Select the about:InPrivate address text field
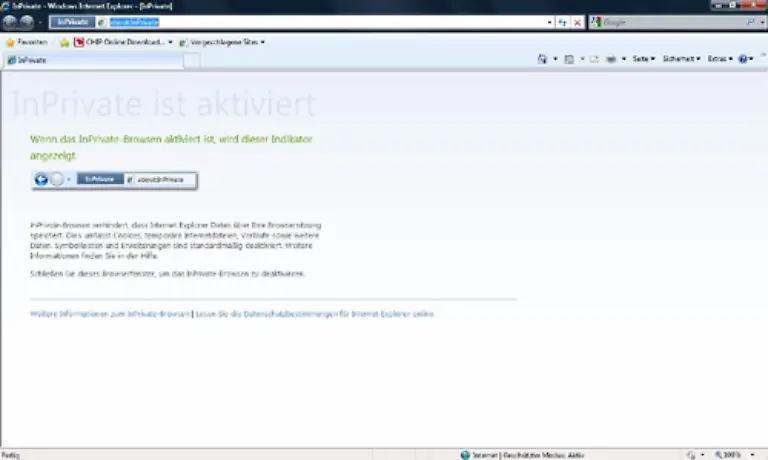This screenshot has width=768, height=460. (323, 22)
